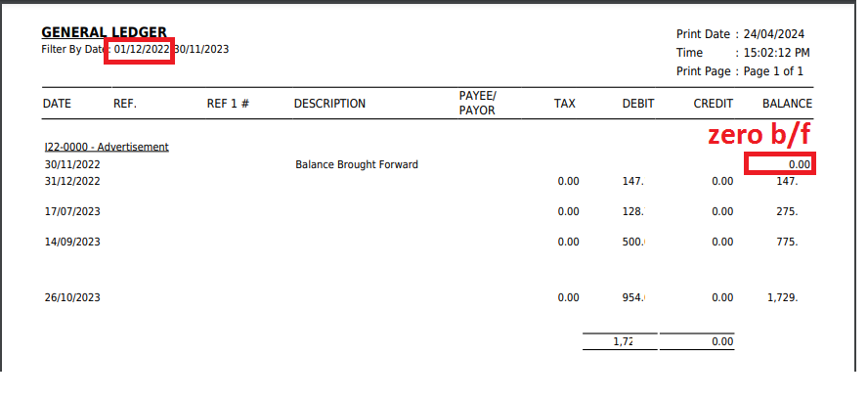868x399 pixels.
Task: Select the 01/12/2022 filter start date
Action: (x=143, y=49)
